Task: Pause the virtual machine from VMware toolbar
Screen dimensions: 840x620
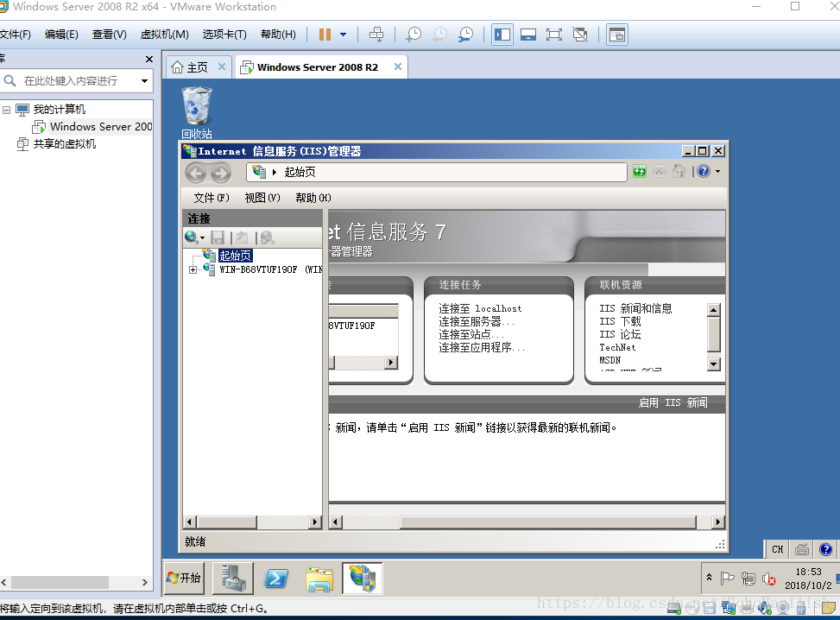Action: [x=325, y=35]
